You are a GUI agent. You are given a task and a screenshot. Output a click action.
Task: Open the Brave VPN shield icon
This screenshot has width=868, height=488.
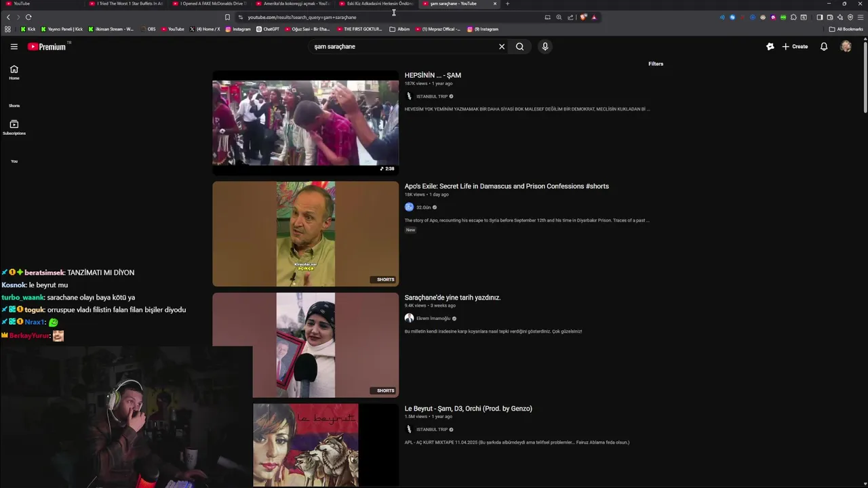(850, 17)
